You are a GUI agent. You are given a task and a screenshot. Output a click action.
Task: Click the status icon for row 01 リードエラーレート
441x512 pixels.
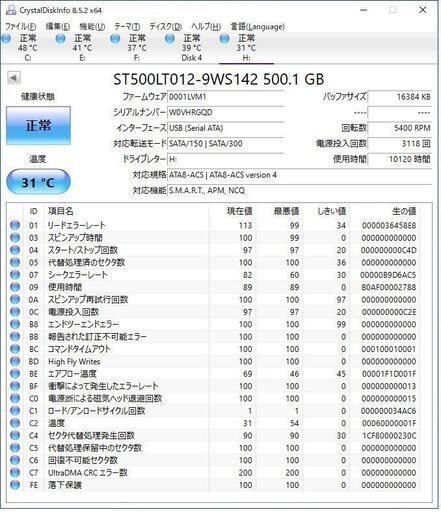click(15, 225)
